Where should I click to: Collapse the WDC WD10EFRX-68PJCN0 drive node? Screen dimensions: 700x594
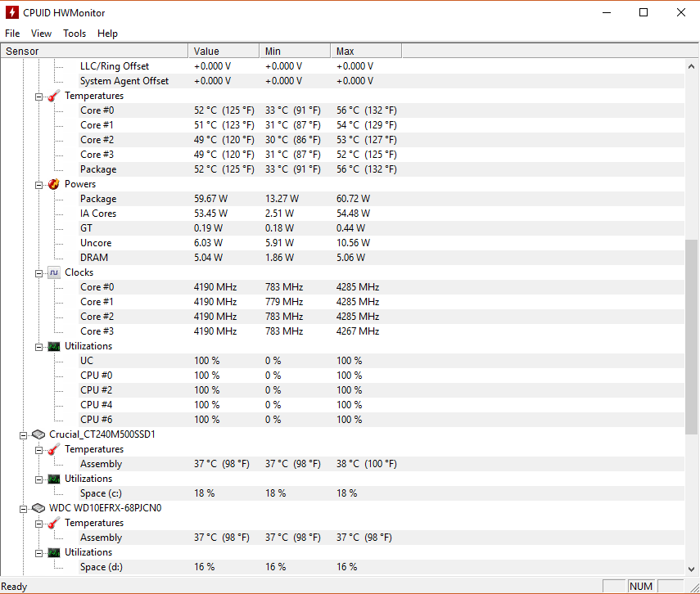[23, 509]
